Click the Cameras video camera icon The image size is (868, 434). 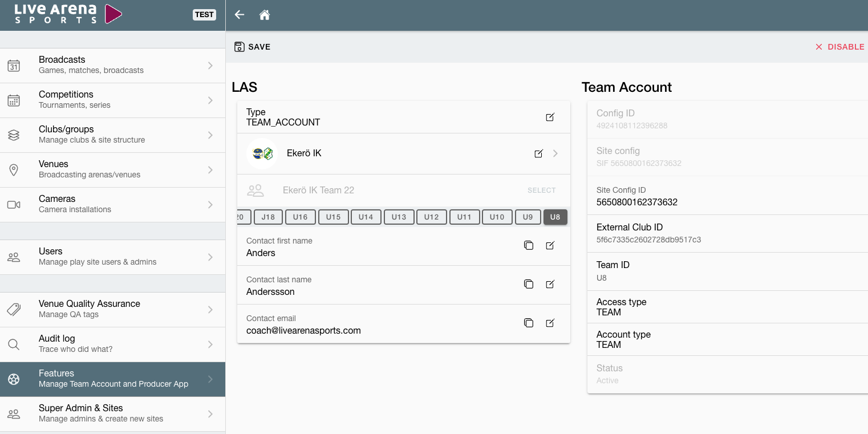tap(14, 205)
